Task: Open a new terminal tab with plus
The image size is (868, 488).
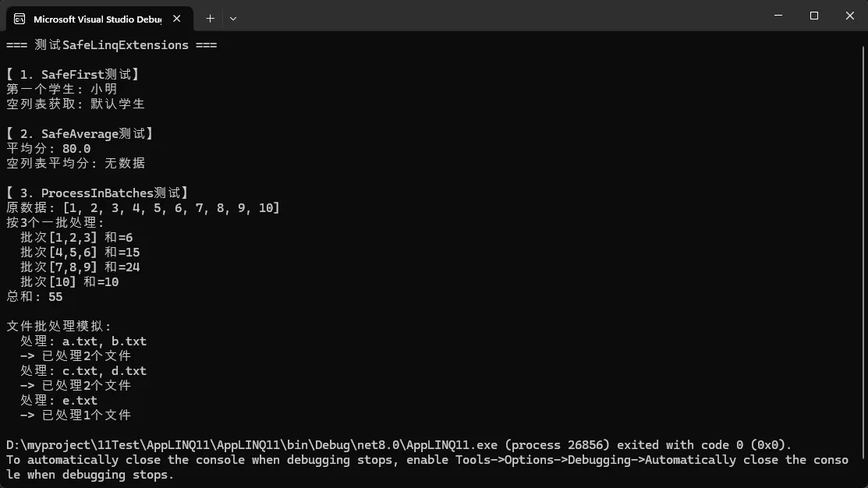Action: 210,18
